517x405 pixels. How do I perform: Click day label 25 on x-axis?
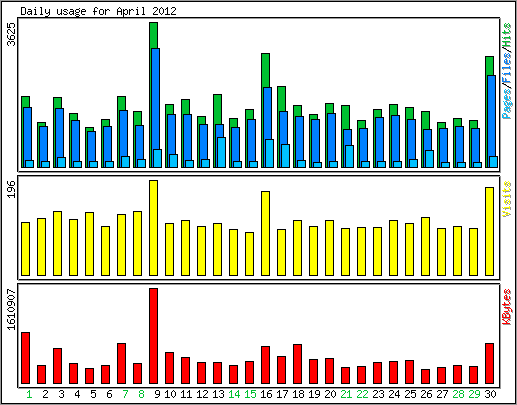(410, 394)
